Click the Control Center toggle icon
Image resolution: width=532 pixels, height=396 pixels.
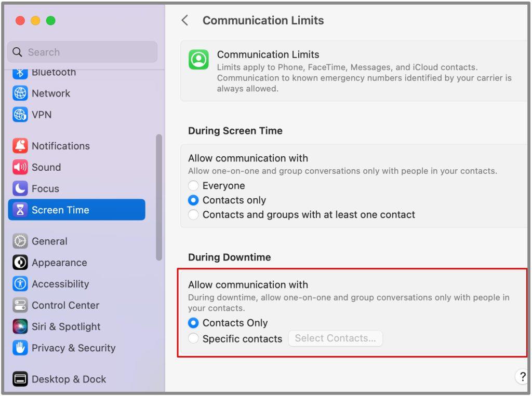20,305
